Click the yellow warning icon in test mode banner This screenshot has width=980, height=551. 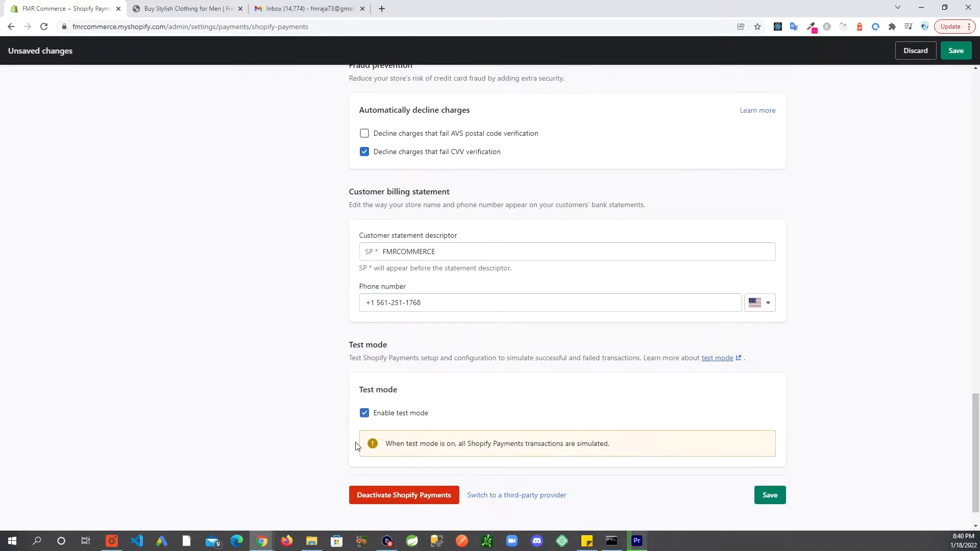pos(373,443)
